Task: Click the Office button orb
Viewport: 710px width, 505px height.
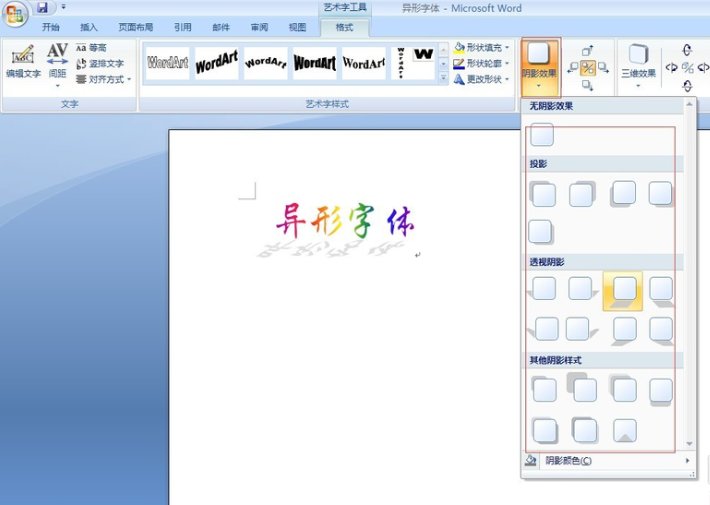Action: click(x=15, y=14)
